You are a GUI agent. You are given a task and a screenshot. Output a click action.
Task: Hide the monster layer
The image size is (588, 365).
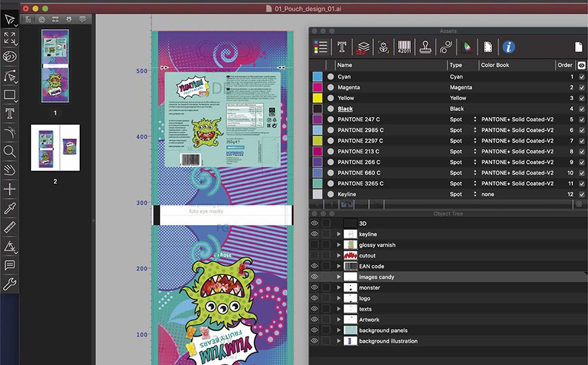(x=314, y=287)
